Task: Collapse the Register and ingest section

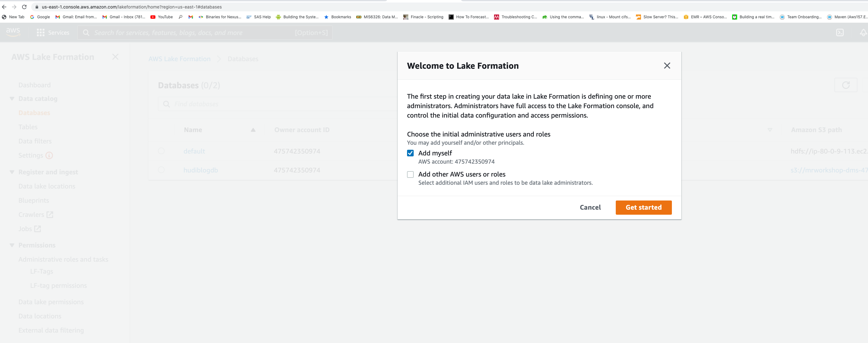Action: pyautogui.click(x=12, y=172)
